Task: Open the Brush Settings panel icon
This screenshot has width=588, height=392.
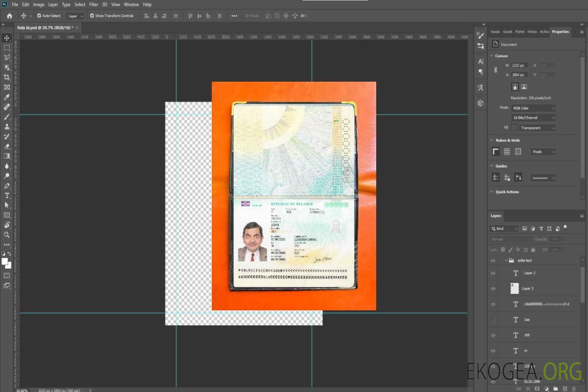Action: point(481,35)
